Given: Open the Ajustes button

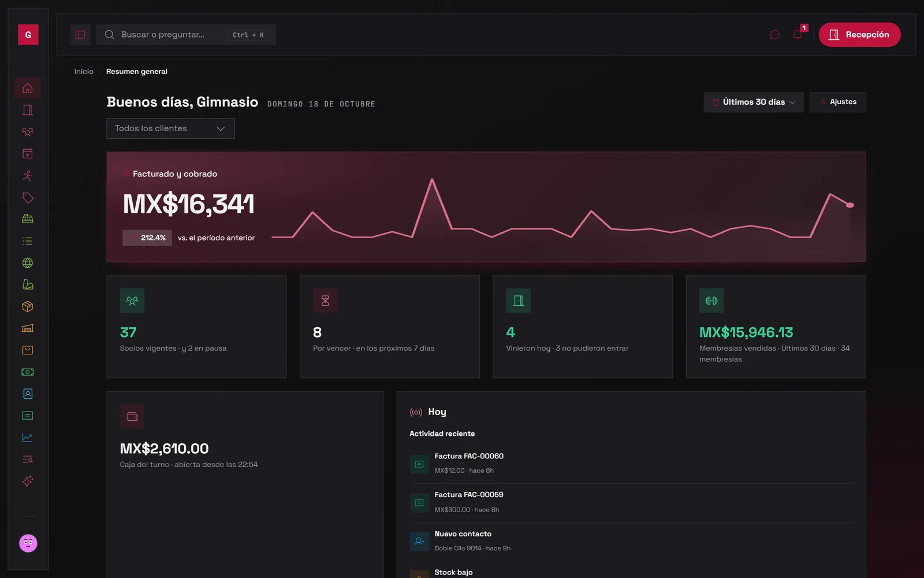Looking at the screenshot, I should tap(837, 102).
